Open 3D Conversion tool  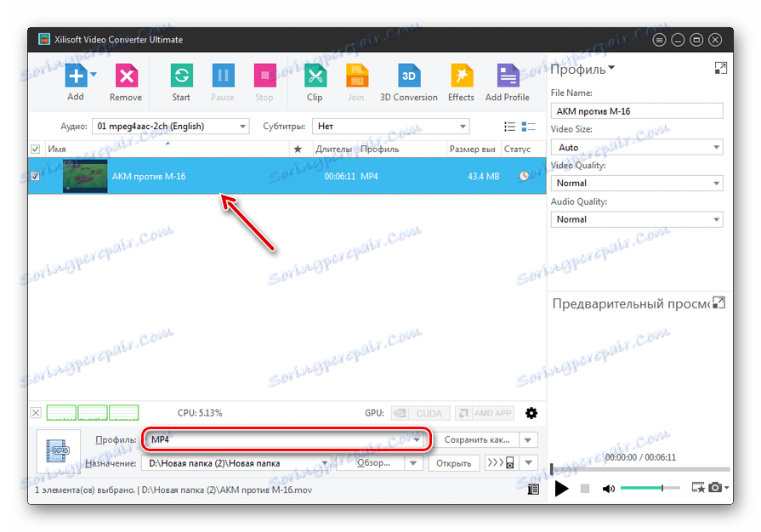409,82
